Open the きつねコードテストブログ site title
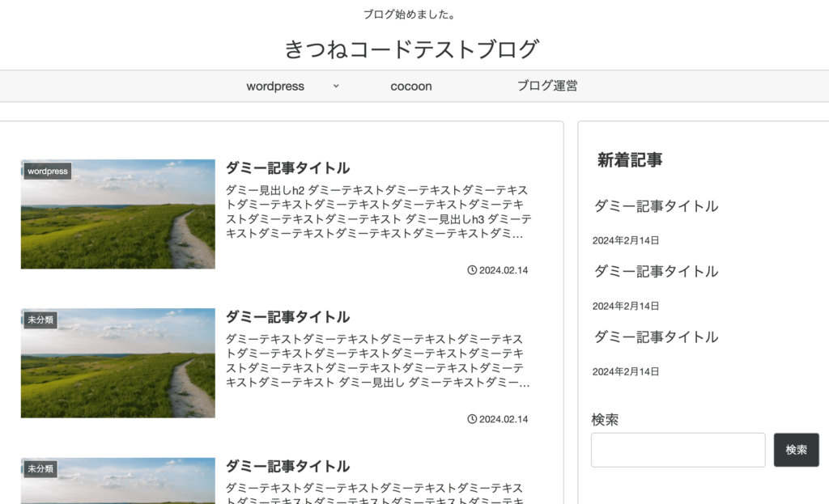The height and width of the screenshot is (504, 829). [x=411, y=49]
